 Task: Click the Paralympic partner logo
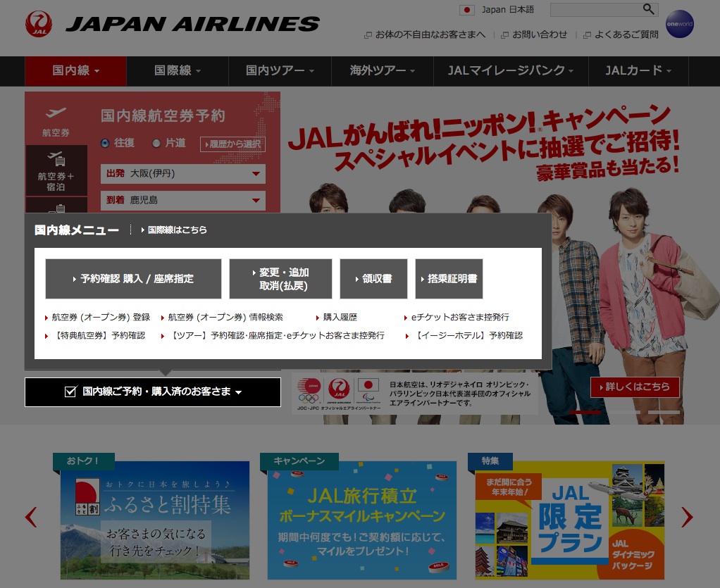pos(368,390)
